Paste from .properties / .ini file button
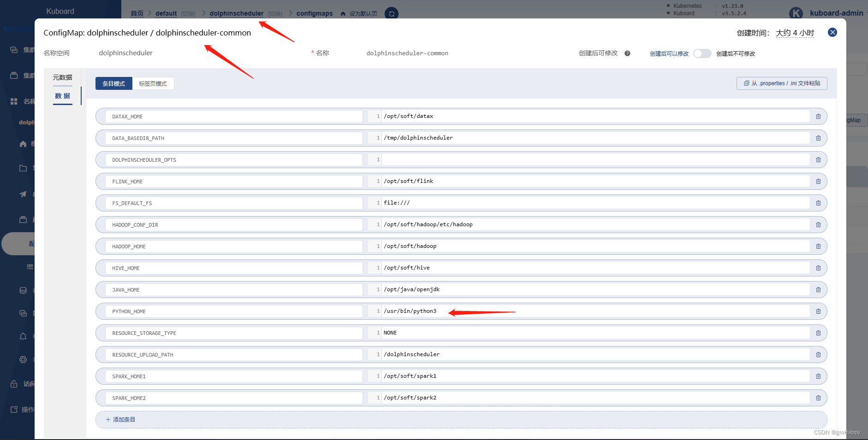 (x=782, y=83)
